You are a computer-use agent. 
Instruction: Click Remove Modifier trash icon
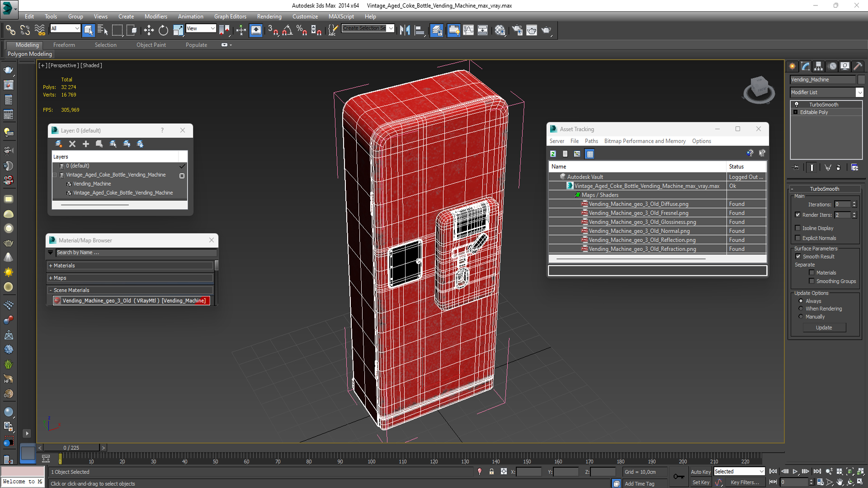pyautogui.click(x=839, y=168)
